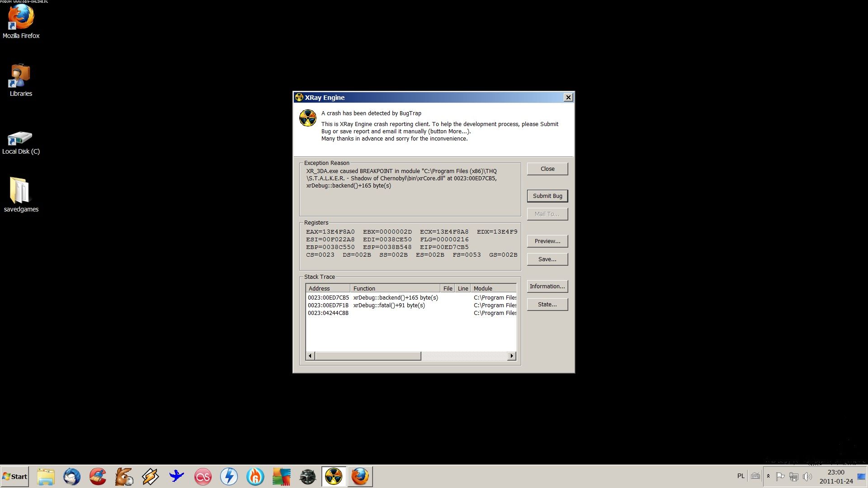Open the eMule donkey taskbar icon
Image resolution: width=868 pixels, height=488 pixels.
[x=124, y=477]
